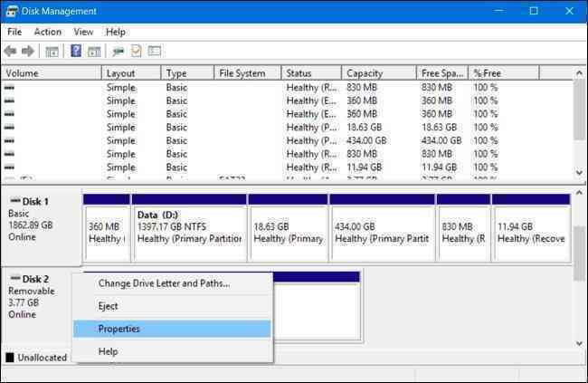The height and width of the screenshot is (383, 588).
Task: Click disk graphic pane scroll up arrow
Action: (x=579, y=193)
